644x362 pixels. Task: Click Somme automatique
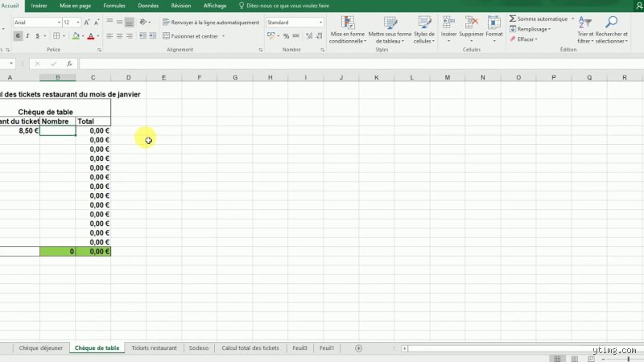pyautogui.click(x=539, y=19)
